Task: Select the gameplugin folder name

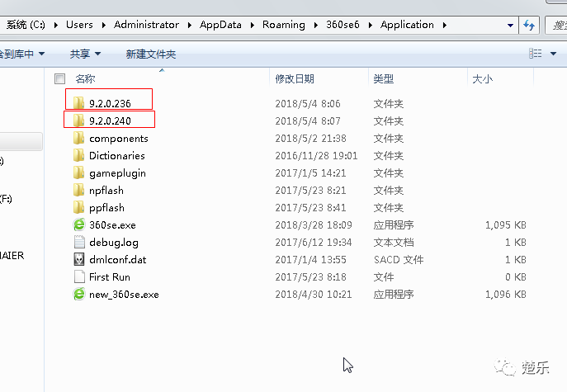Action: (x=117, y=173)
